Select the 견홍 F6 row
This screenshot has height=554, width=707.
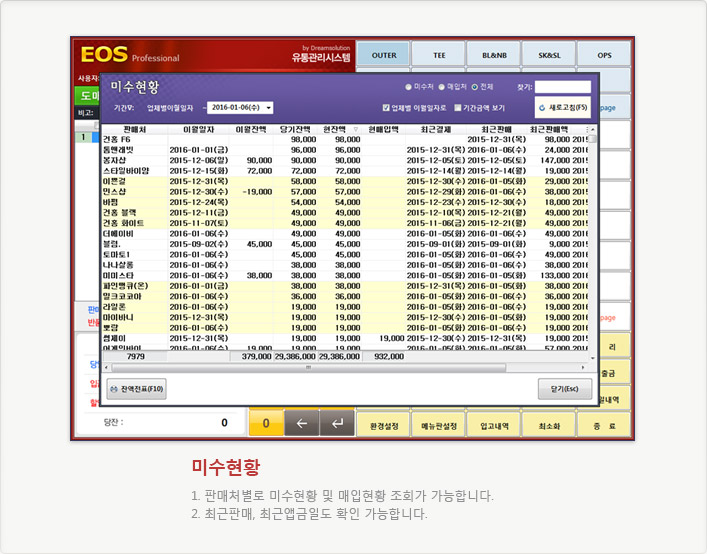click(345, 140)
